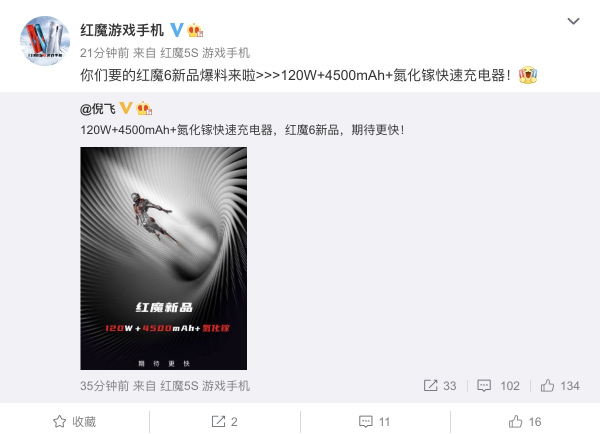Image resolution: width=600 pixels, height=434 pixels.
Task: Toggle the bottom like button showing 16
Action: [x=525, y=422]
